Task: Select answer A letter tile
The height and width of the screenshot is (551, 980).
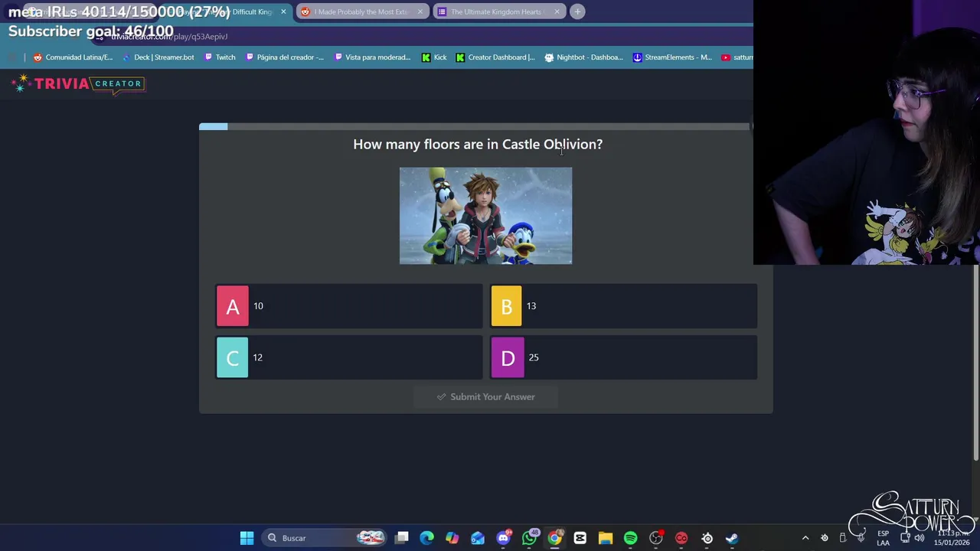Action: [x=233, y=306]
